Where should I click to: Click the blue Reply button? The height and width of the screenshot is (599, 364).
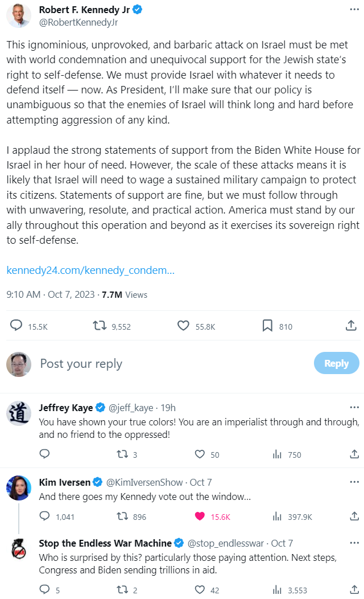(x=336, y=363)
